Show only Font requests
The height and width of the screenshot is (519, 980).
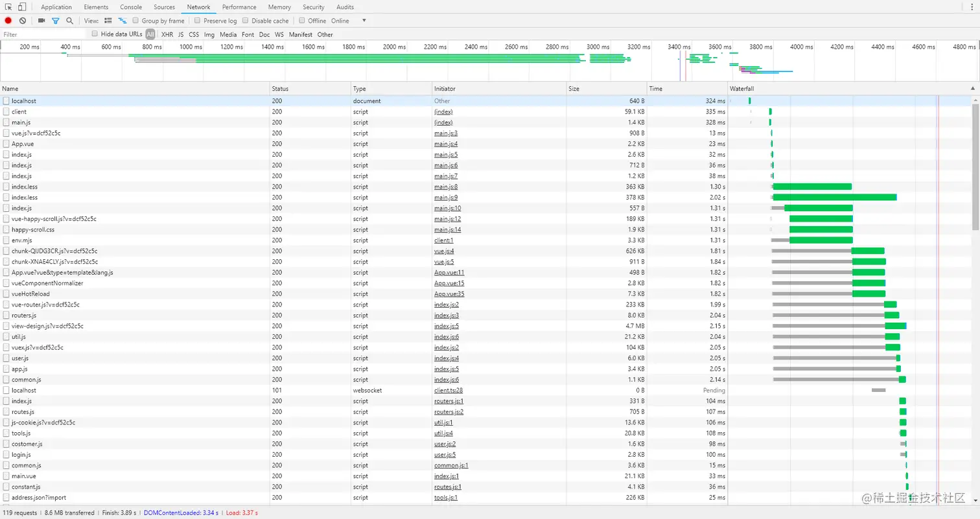248,34
